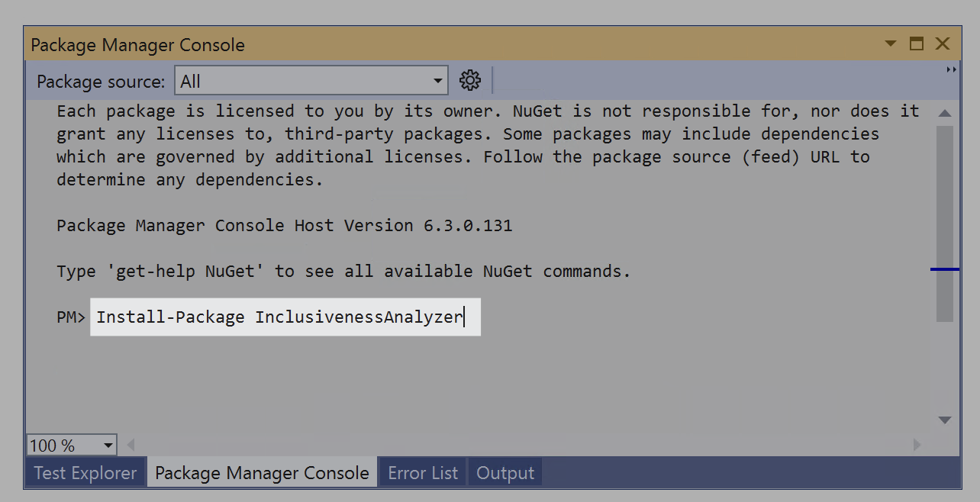Expand the Package source dropdown
Image resolution: width=980 pixels, height=502 pixels.
(x=438, y=81)
